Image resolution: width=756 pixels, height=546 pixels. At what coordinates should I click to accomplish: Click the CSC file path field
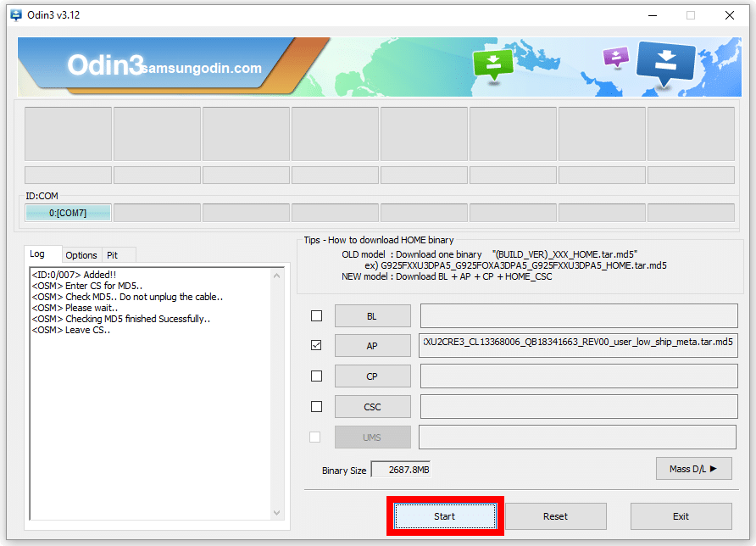tap(579, 407)
